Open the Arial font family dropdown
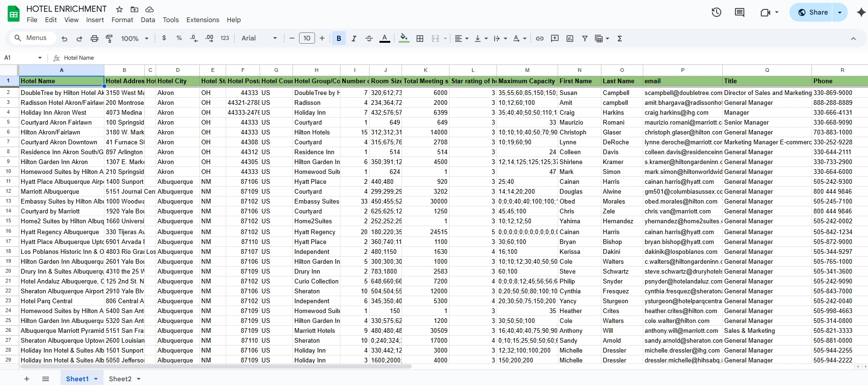This screenshot has width=868, height=385. [259, 39]
